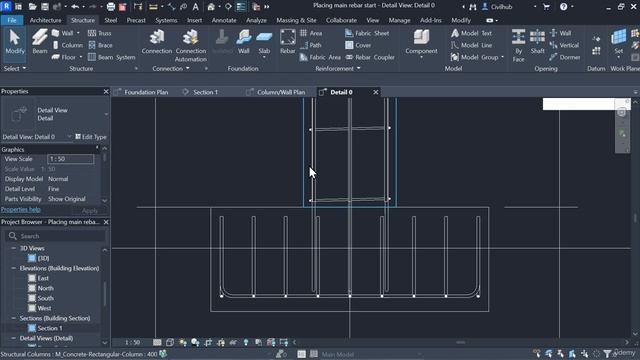Open Detail View: Detail 0 selector dropdown
Viewport: 640px width, 360px height.
point(69,137)
